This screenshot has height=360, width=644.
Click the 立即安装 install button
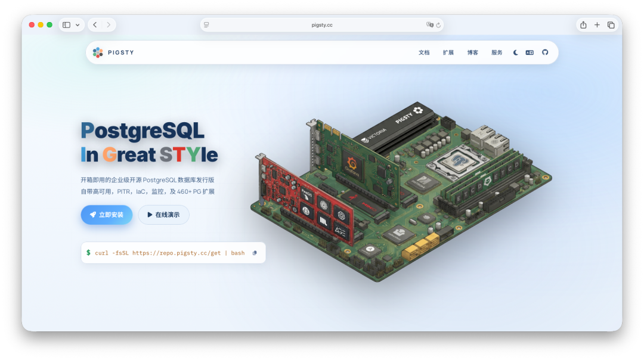coord(107,215)
